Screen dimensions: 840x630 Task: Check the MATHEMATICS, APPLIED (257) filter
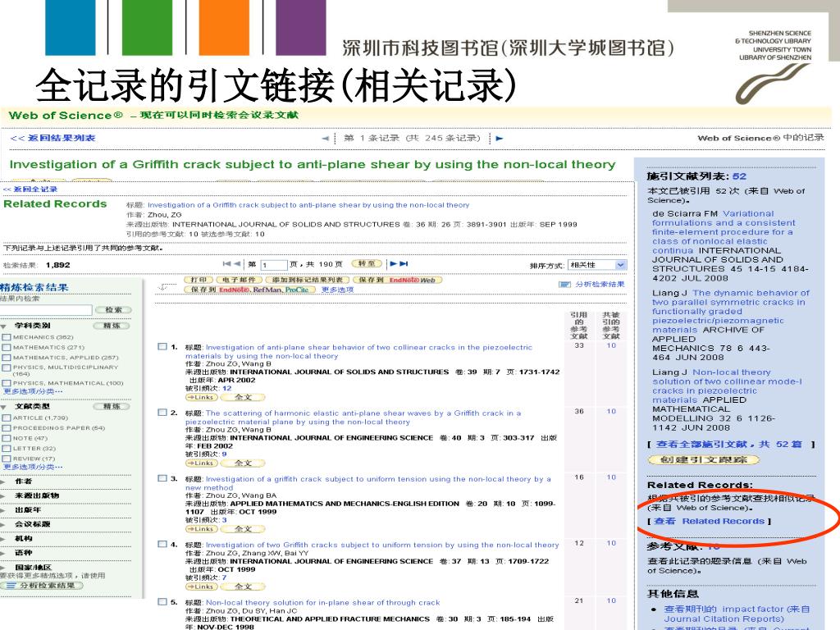7,358
